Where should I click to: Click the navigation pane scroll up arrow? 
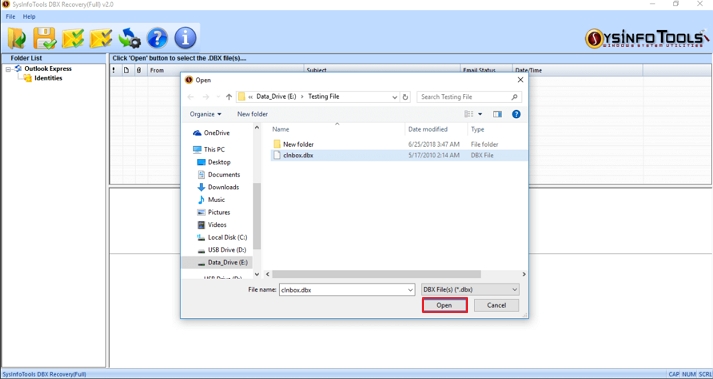(257, 128)
